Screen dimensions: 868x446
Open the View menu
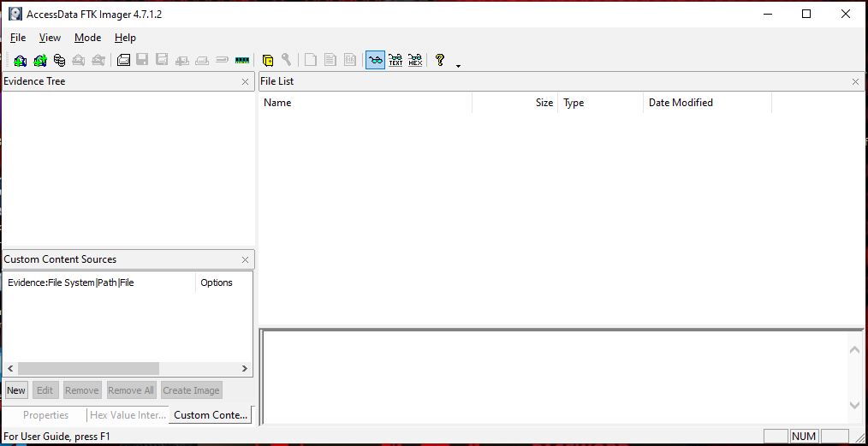[51, 38]
